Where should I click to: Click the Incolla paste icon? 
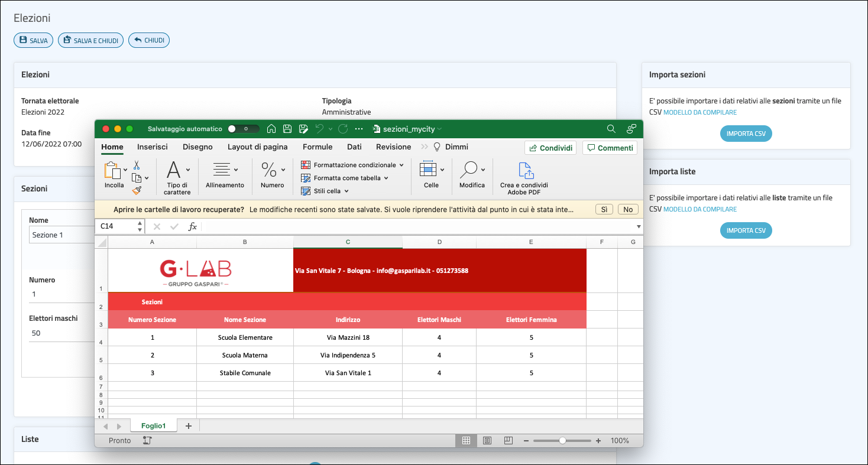[x=112, y=171]
